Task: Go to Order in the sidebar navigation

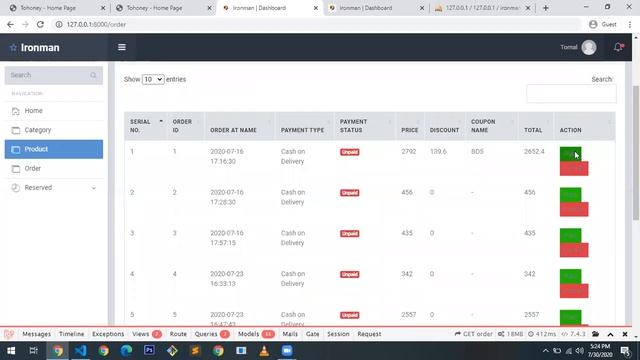Action: (54, 169)
